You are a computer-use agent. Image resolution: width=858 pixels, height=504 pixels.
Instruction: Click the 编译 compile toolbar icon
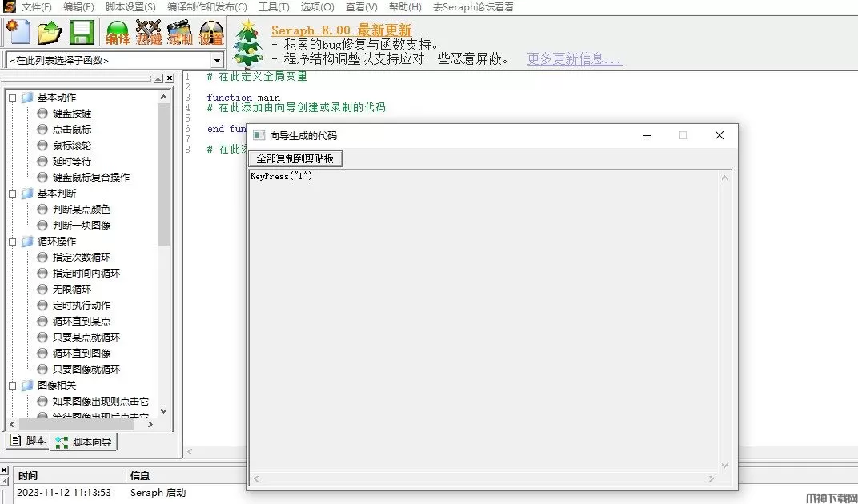pos(118,32)
